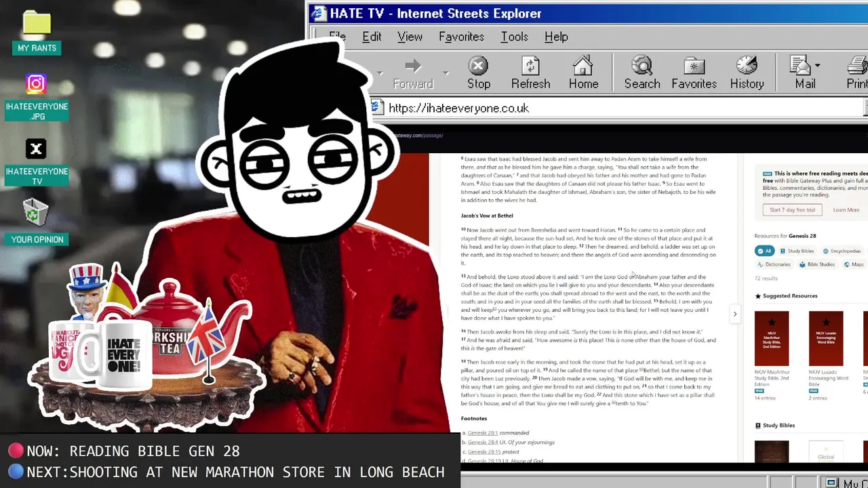Open the History toolbar button
Screen dimensions: 868x488
[x=747, y=73]
